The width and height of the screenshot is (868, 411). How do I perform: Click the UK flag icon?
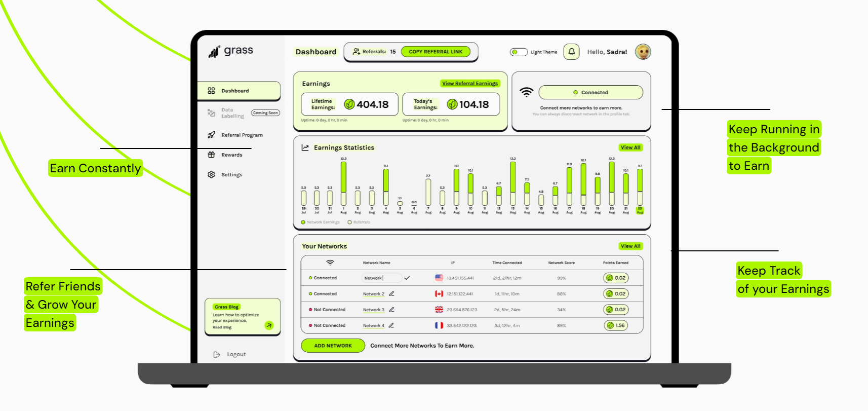click(439, 310)
